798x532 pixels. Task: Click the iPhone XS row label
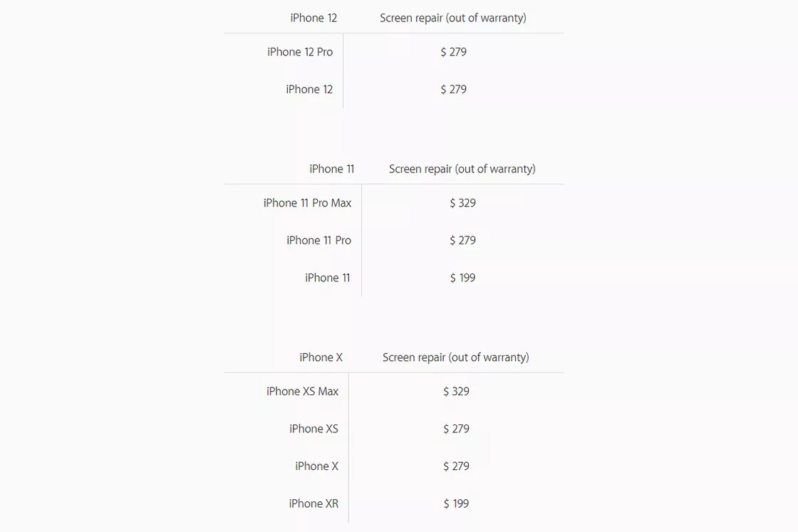point(313,429)
